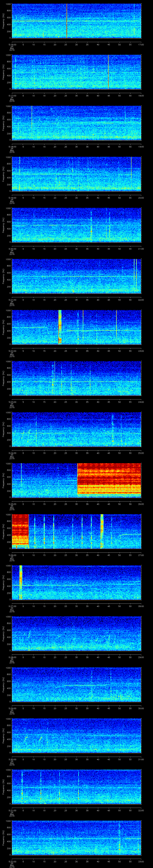Click the 5:23:00 start time label
The image size is (153, 868).
tap(12, 402)
